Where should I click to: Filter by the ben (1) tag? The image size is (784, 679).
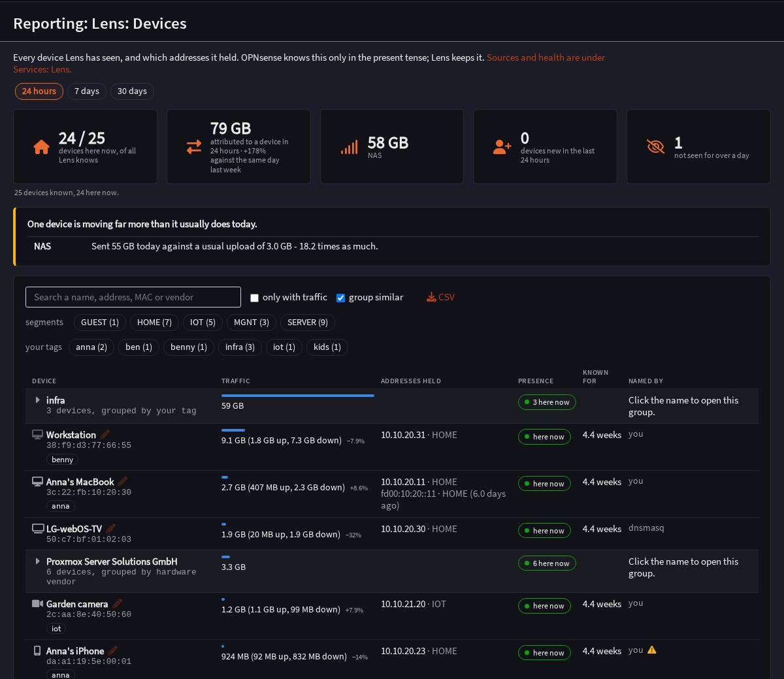point(139,347)
